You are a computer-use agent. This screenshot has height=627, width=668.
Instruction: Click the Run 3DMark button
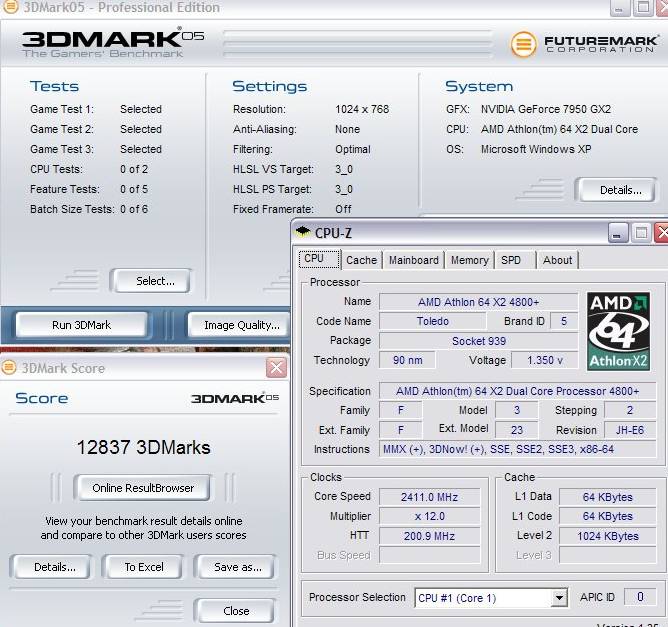tap(81, 325)
